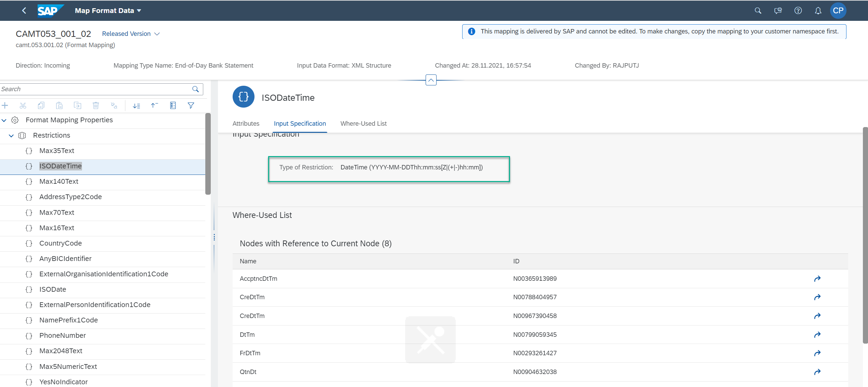Click the collapse all nodes icon
The image size is (868, 387).
click(154, 106)
